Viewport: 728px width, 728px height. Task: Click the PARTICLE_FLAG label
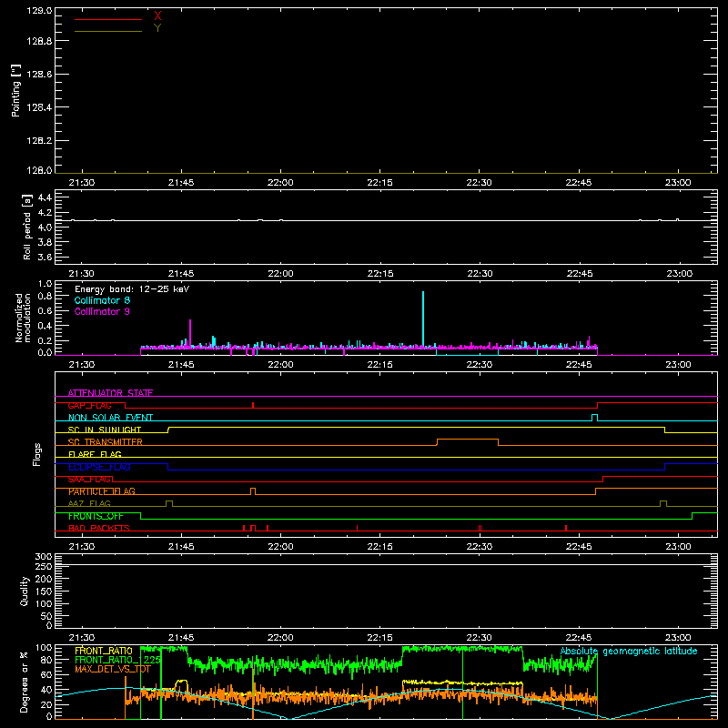[x=102, y=491]
